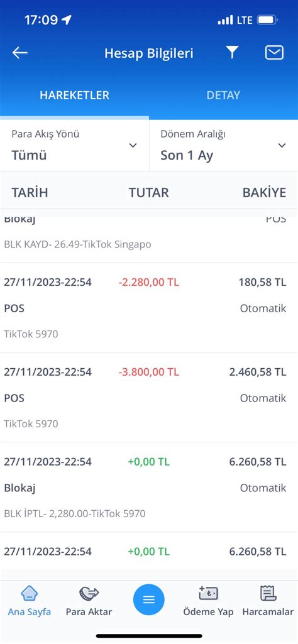Tap the TUTAR column header

(149, 192)
